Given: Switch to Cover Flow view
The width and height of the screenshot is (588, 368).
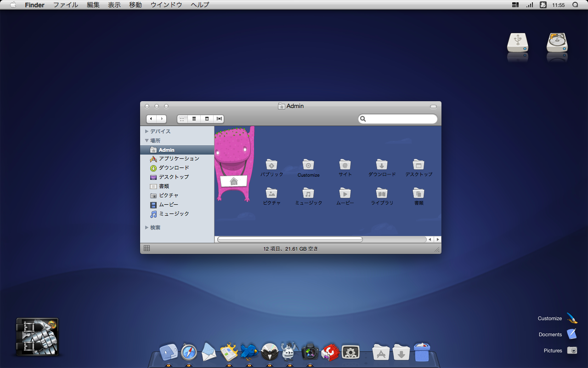Looking at the screenshot, I should click(219, 119).
